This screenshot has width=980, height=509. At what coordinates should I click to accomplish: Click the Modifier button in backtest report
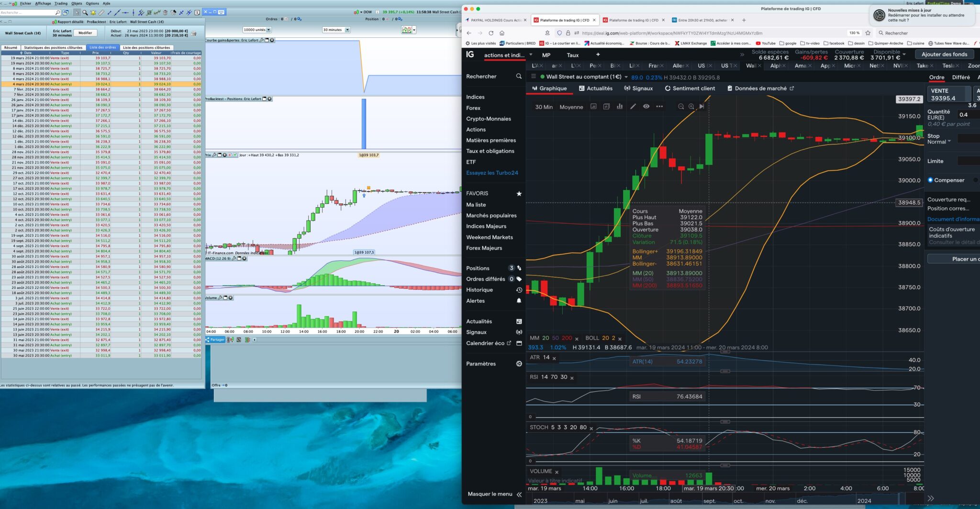tap(85, 33)
